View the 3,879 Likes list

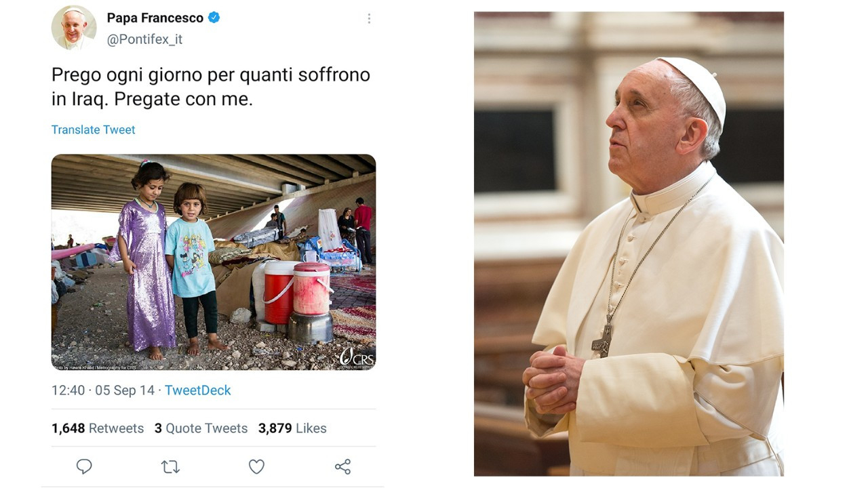point(292,428)
